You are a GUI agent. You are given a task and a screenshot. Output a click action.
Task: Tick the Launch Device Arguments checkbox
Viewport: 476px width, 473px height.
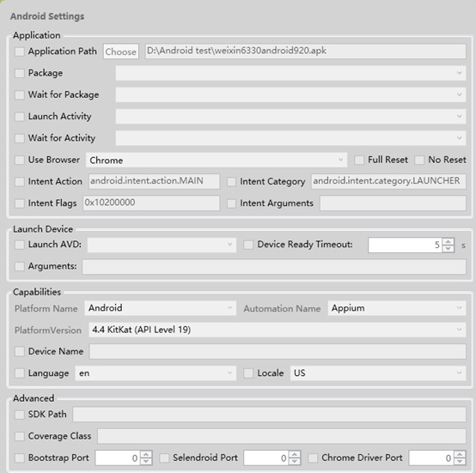coord(20,266)
